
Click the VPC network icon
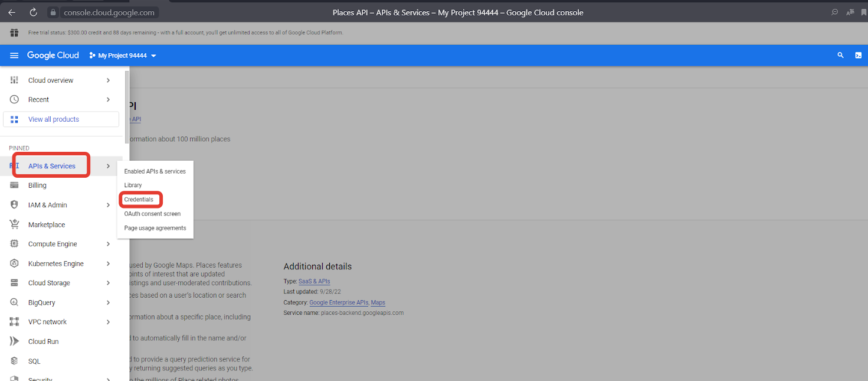[x=14, y=322]
